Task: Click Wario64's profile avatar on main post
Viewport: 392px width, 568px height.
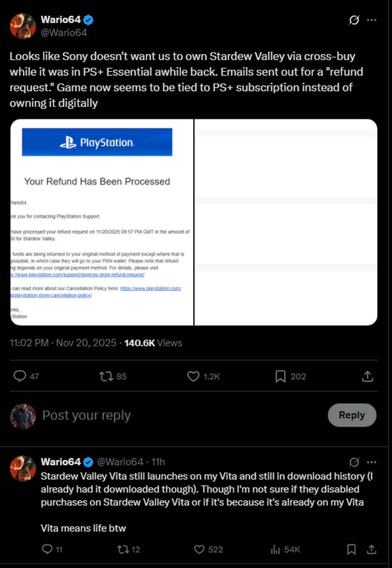Action: (23, 26)
